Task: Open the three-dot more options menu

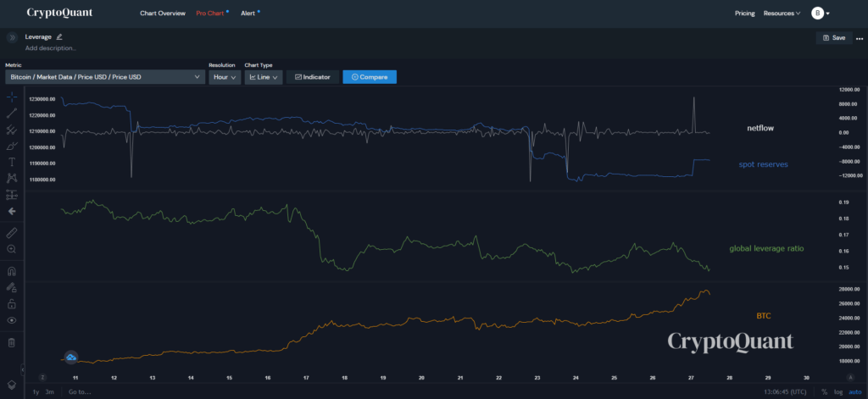Action: 859,38
